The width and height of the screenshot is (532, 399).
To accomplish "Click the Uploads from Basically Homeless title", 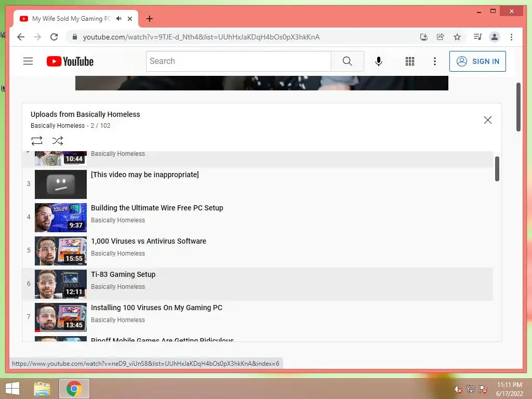I will tap(85, 114).
